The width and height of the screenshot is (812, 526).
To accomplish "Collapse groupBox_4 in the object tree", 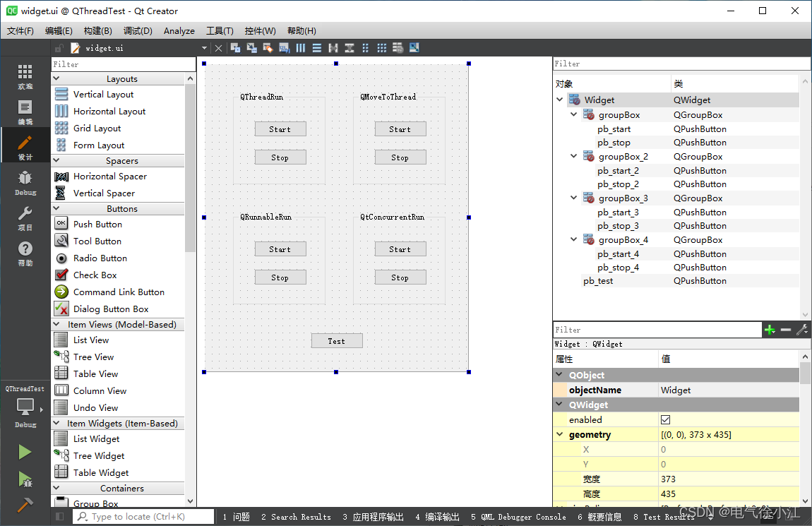I will (x=574, y=239).
